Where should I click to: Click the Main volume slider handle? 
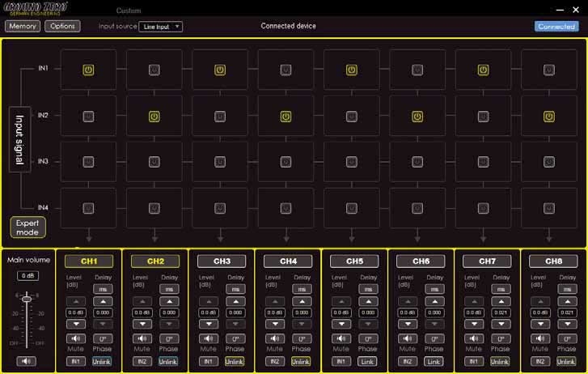point(27,300)
